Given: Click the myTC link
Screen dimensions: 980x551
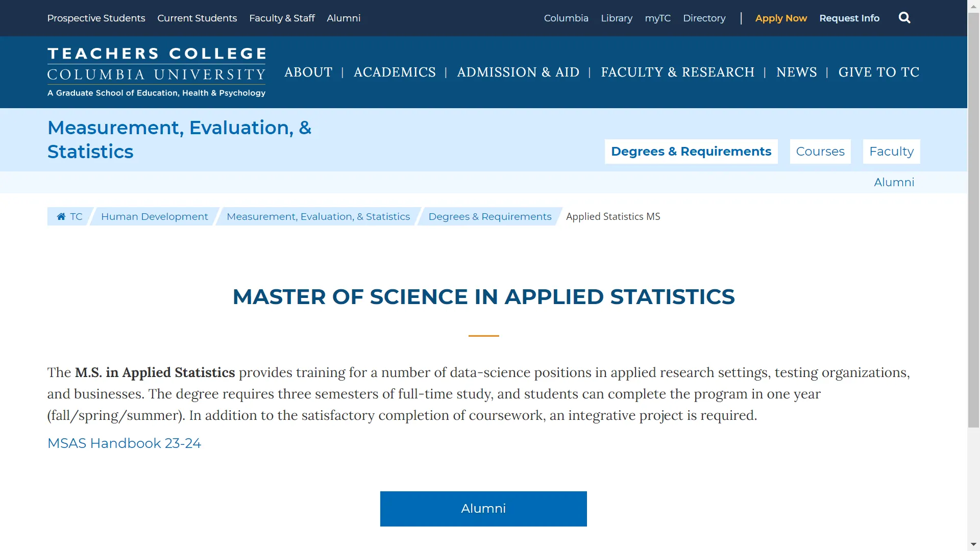Looking at the screenshot, I should tap(657, 18).
